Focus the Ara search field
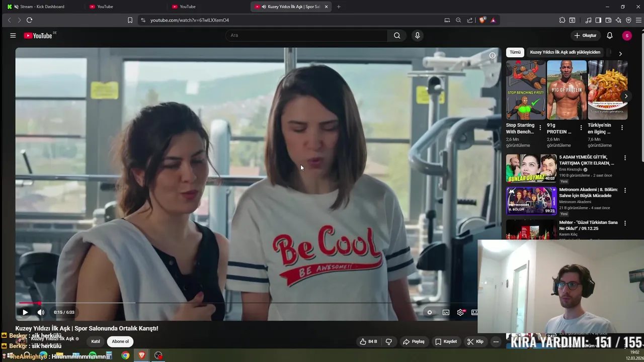 pyautogui.click(x=307, y=35)
